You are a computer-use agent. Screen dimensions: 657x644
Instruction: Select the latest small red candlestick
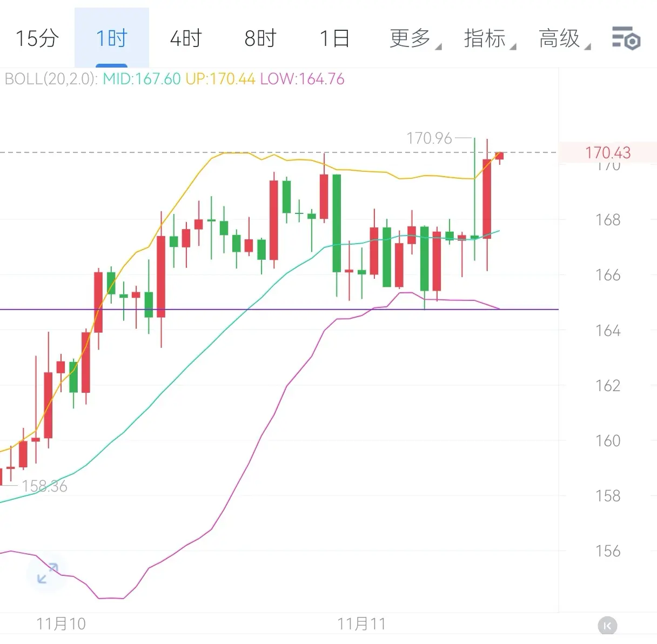pyautogui.click(x=499, y=156)
